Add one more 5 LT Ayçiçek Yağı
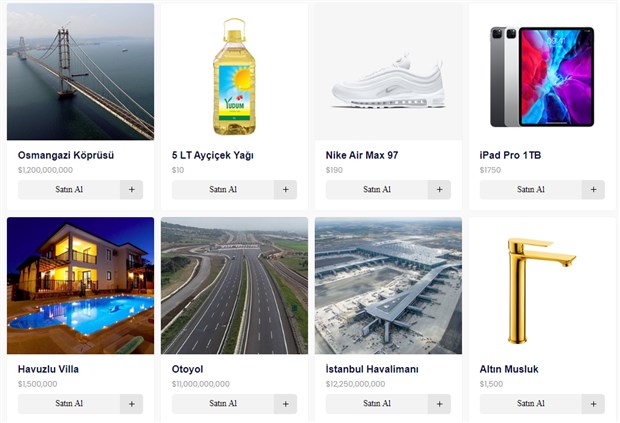The height and width of the screenshot is (423, 620). pos(285,190)
